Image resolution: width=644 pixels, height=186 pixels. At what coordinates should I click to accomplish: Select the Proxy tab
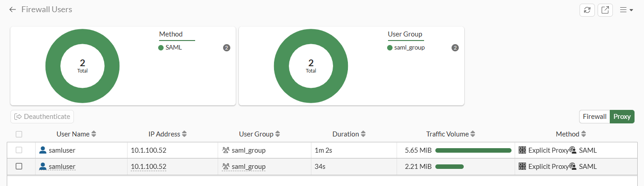tap(622, 117)
